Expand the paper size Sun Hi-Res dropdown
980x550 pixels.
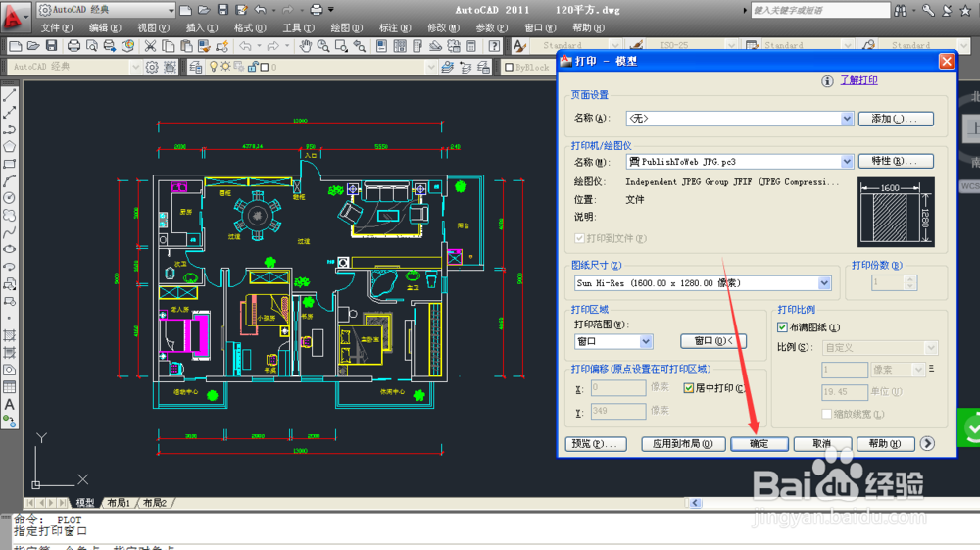[x=824, y=283]
